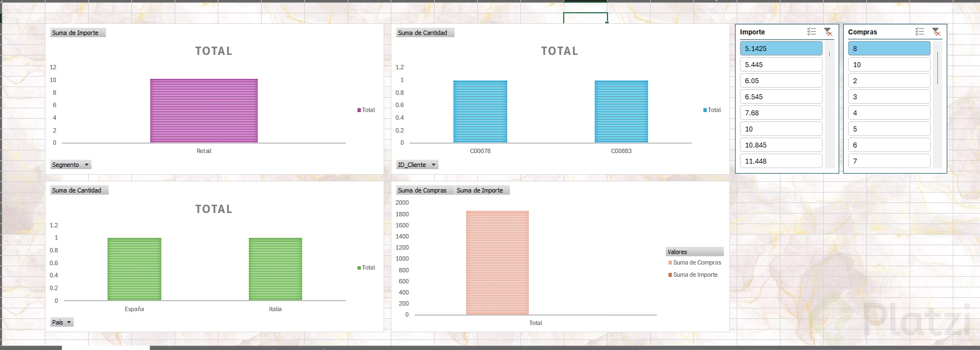Click Suma de Compras legend swatch
The width and height of the screenshot is (980, 350).
click(670, 263)
